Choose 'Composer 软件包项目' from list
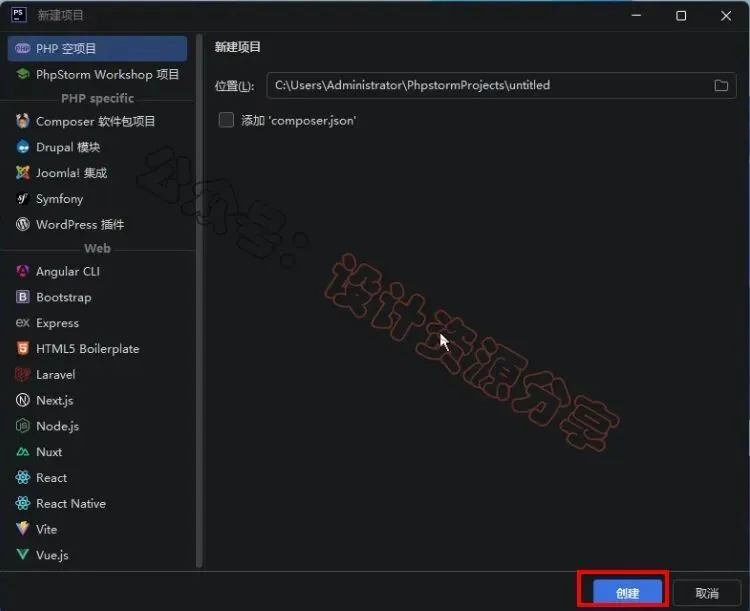Screen dimensions: 750x611 click(x=97, y=121)
